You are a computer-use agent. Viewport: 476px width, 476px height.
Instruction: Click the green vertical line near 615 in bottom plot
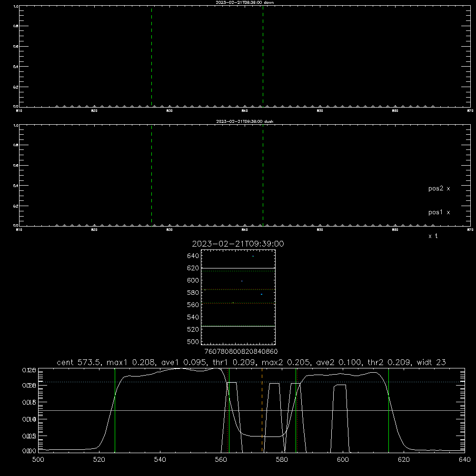pyautogui.click(x=388, y=410)
